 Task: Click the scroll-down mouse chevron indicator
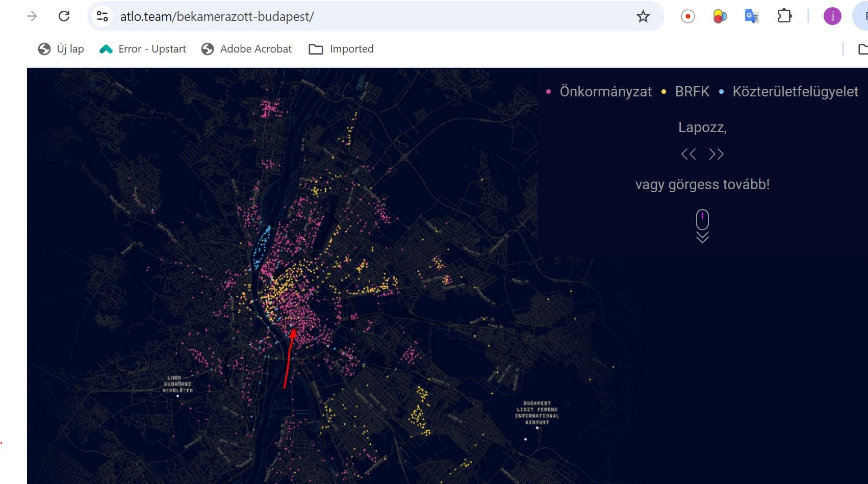click(702, 226)
